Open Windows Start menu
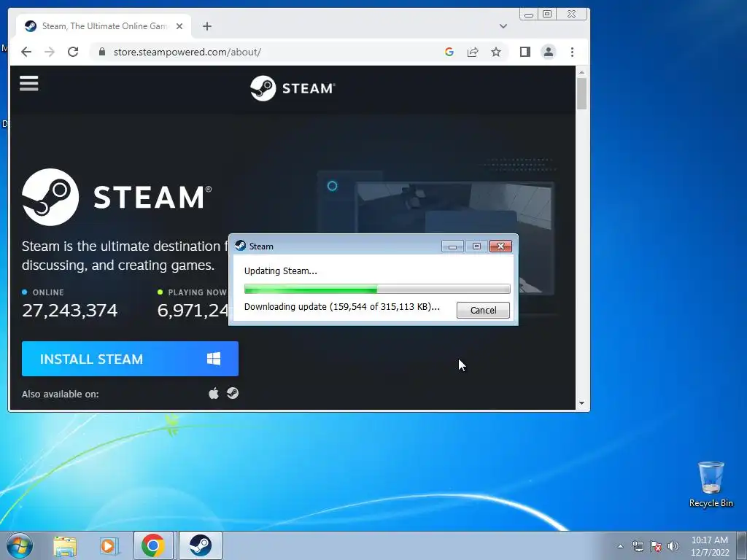The image size is (747, 560). click(x=20, y=545)
